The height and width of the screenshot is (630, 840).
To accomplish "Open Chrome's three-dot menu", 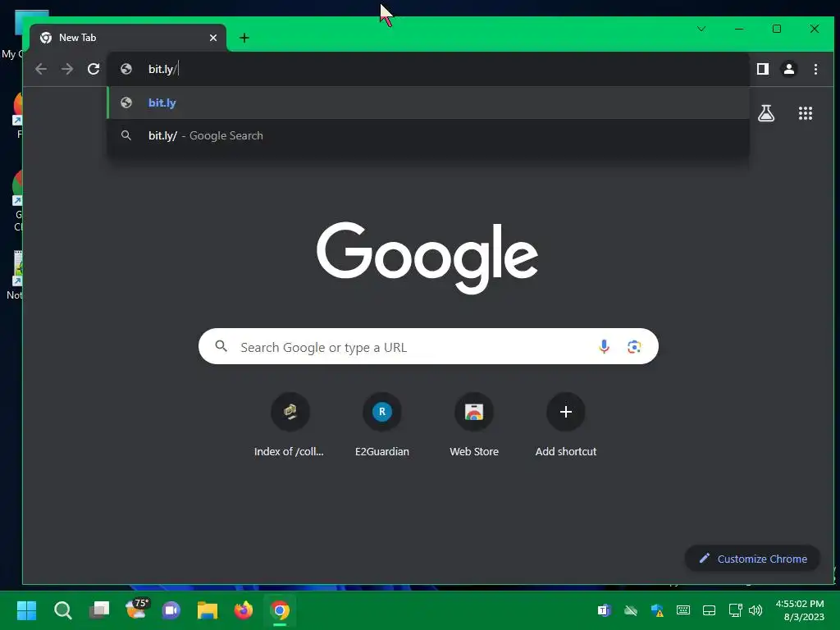I will pos(815,69).
